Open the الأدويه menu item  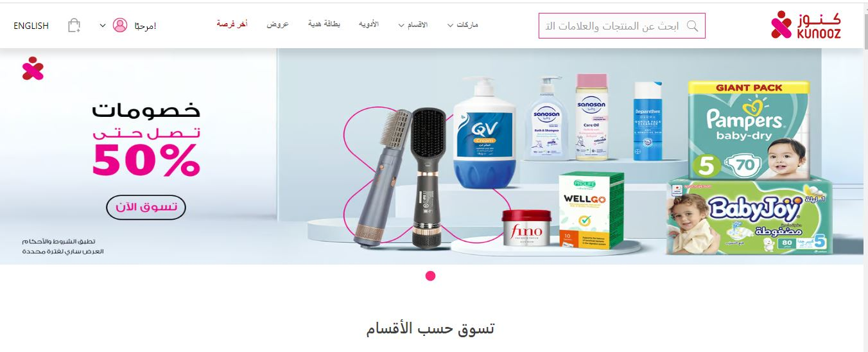[369, 24]
